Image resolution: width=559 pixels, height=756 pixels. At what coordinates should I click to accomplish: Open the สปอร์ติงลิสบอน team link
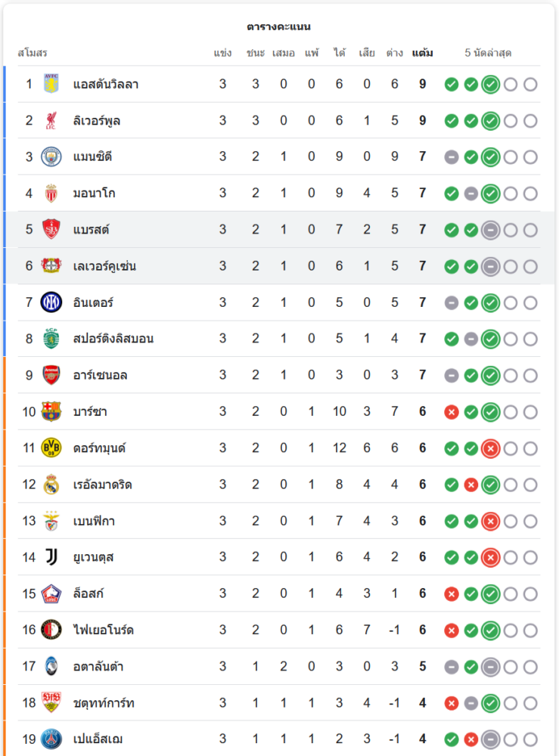pos(113,339)
